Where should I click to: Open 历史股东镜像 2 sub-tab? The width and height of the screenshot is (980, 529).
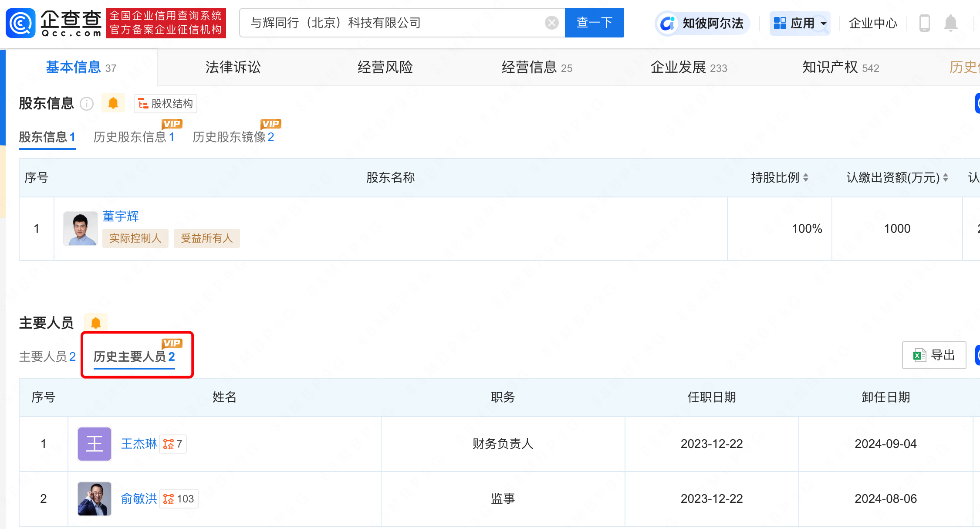point(233,137)
